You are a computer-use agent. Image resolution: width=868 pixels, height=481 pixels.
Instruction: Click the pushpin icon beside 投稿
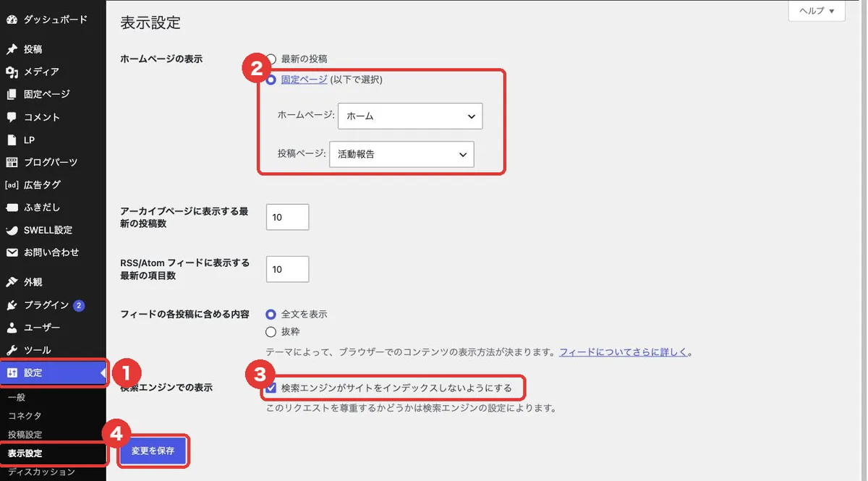click(x=12, y=49)
